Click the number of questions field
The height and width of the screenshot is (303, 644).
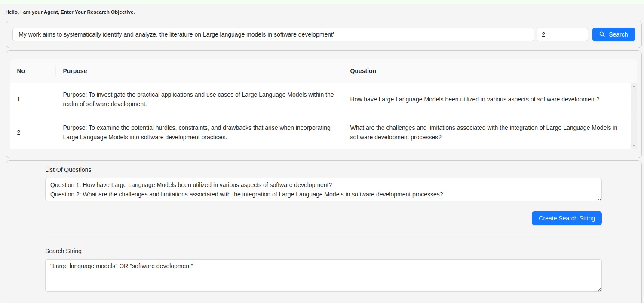coord(562,34)
